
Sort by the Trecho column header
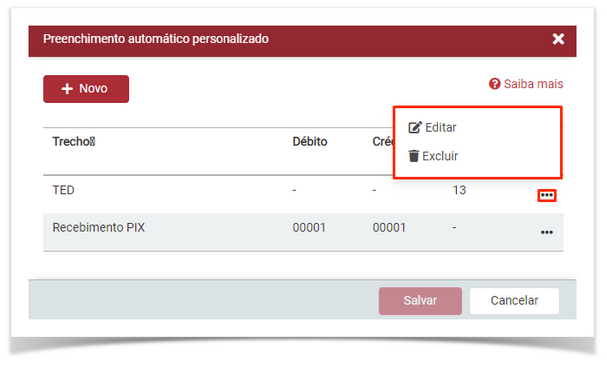(74, 142)
